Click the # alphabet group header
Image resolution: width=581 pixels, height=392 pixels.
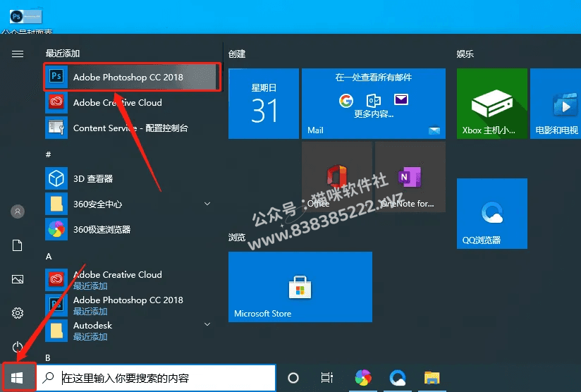[x=48, y=154]
